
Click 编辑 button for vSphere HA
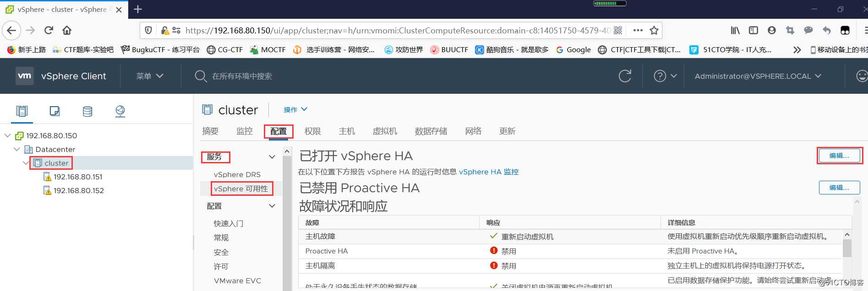tap(839, 156)
